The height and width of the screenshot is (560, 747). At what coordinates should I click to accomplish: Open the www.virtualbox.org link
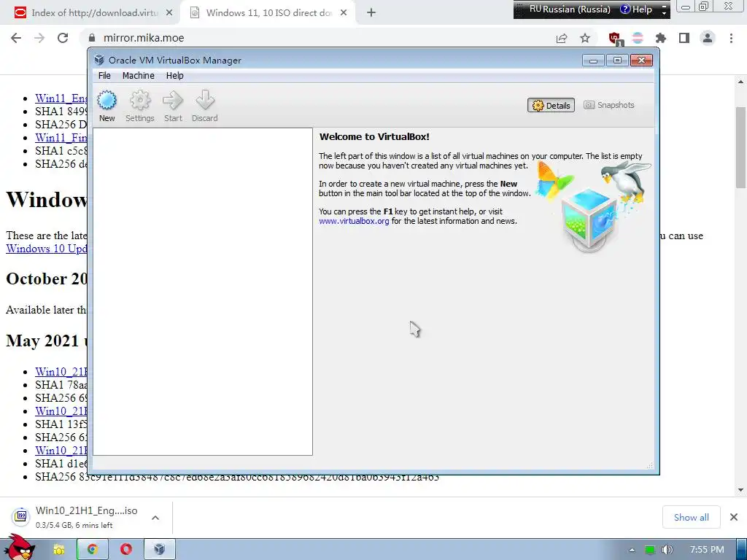coord(354,221)
